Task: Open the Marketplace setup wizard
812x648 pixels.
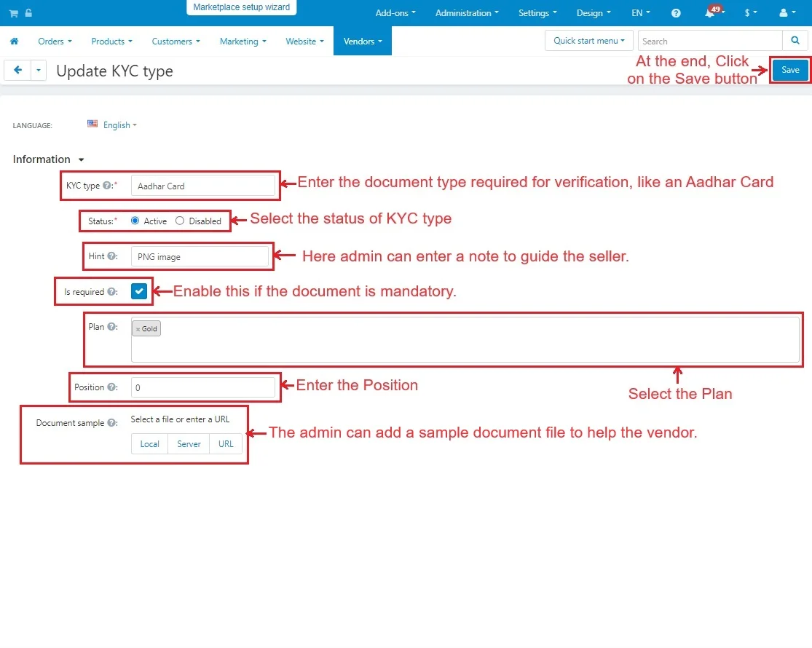Action: 241,7
